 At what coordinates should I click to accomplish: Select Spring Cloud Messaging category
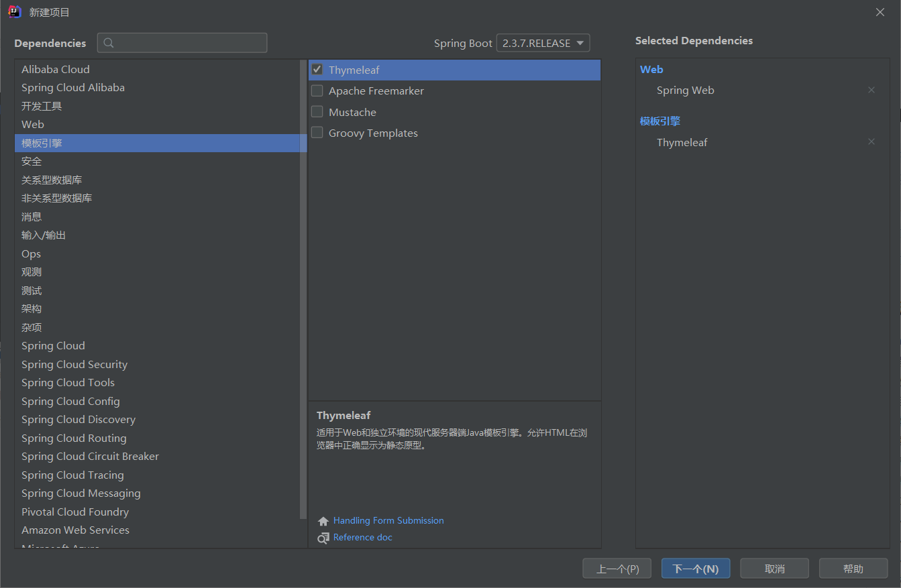pos(157,493)
